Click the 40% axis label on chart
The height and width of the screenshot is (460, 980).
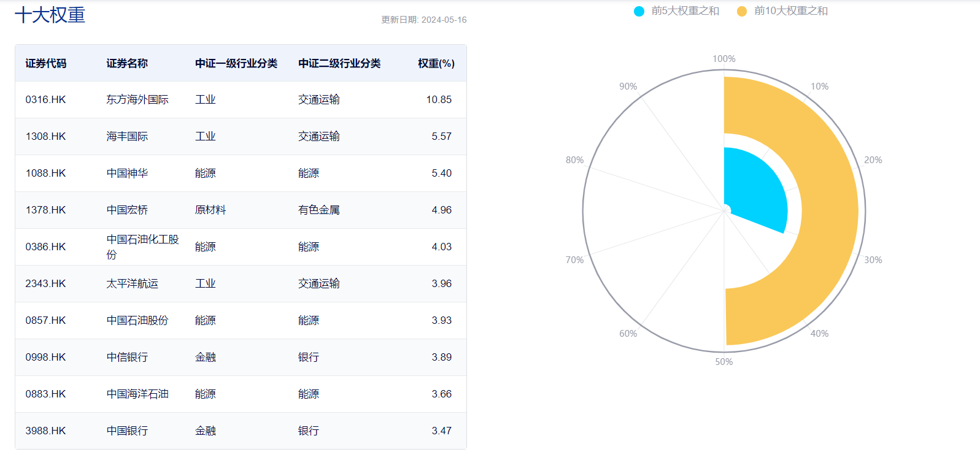820,334
